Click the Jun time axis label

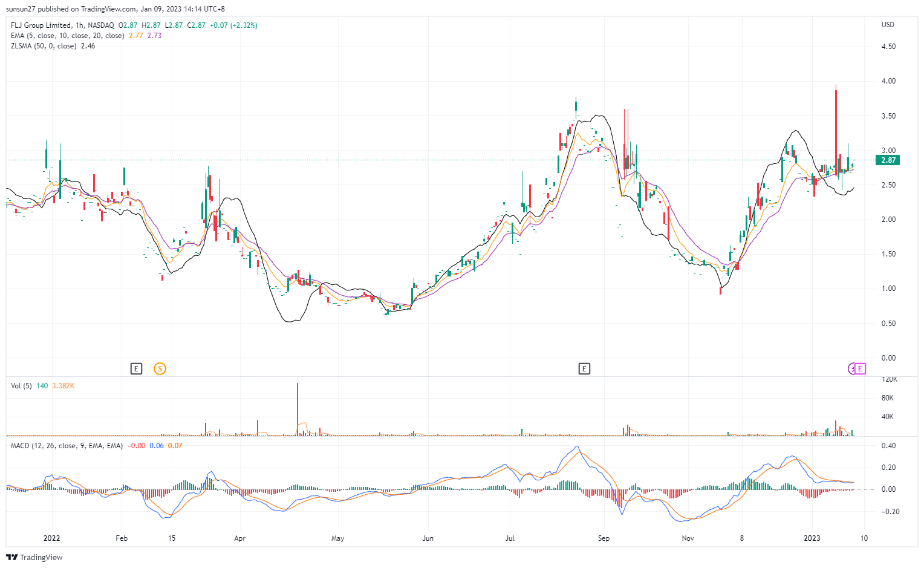(428, 538)
